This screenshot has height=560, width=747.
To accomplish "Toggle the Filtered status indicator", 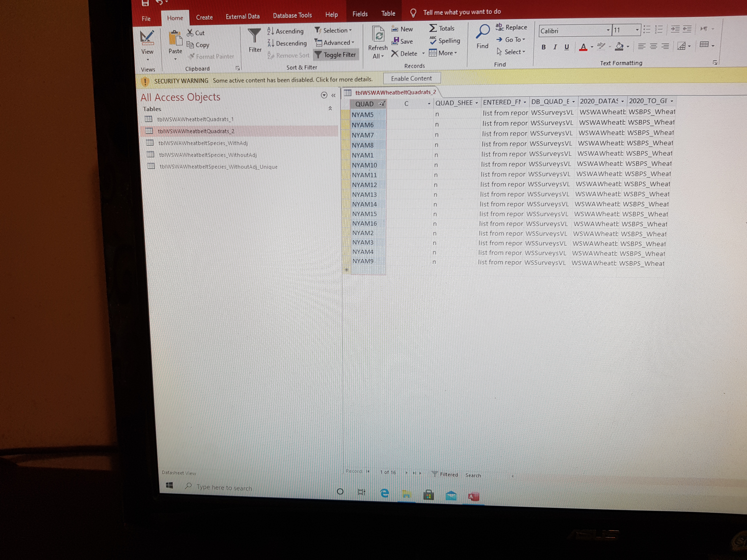I will (x=445, y=474).
